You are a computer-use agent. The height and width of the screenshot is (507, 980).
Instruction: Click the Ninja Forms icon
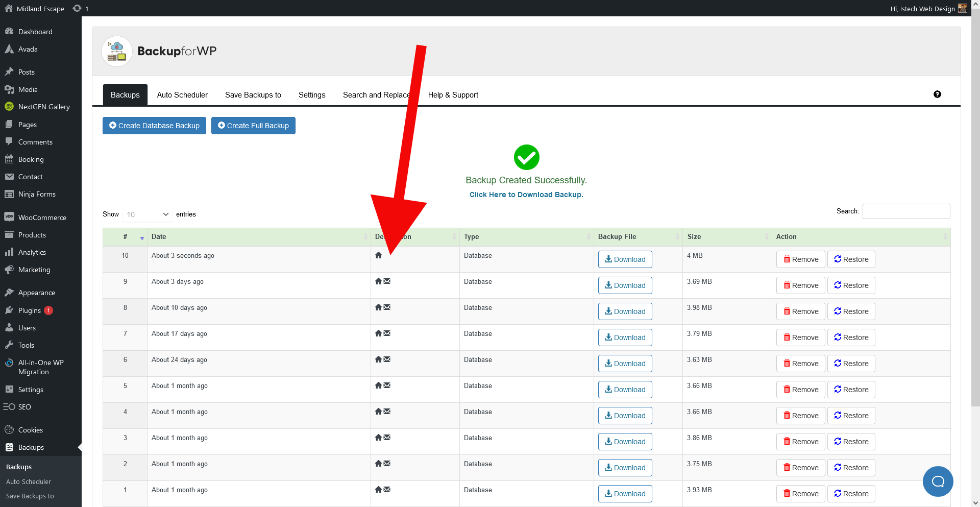point(9,194)
